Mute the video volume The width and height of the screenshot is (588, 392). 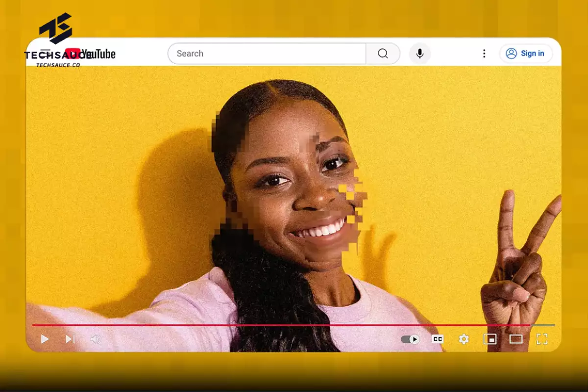pyautogui.click(x=96, y=339)
